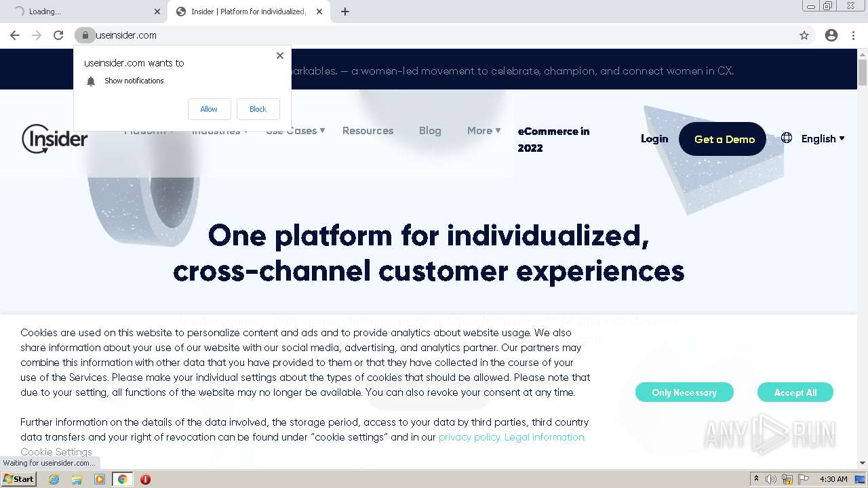Choose Only Necessary cookies
Viewport: 868px width, 488px height.
(684, 392)
